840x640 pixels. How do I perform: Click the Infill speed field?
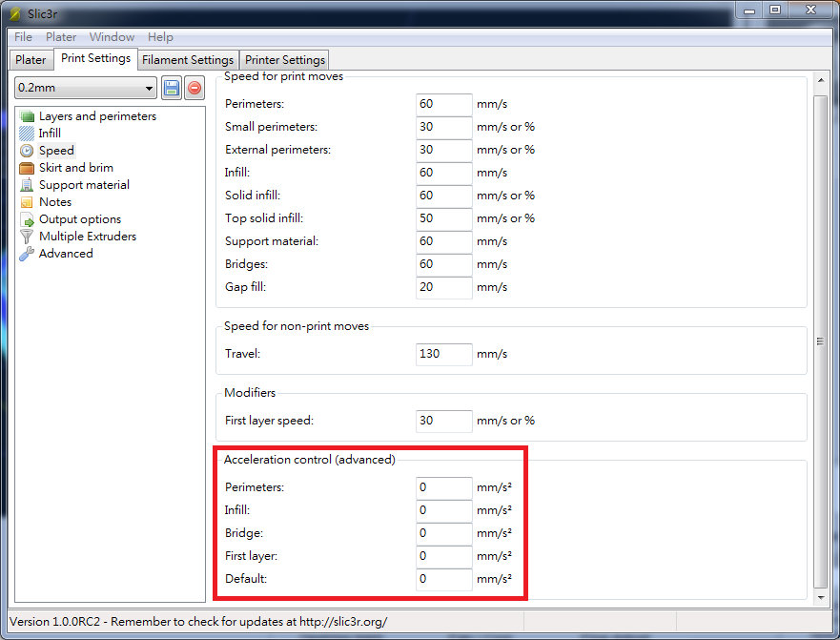(x=443, y=173)
